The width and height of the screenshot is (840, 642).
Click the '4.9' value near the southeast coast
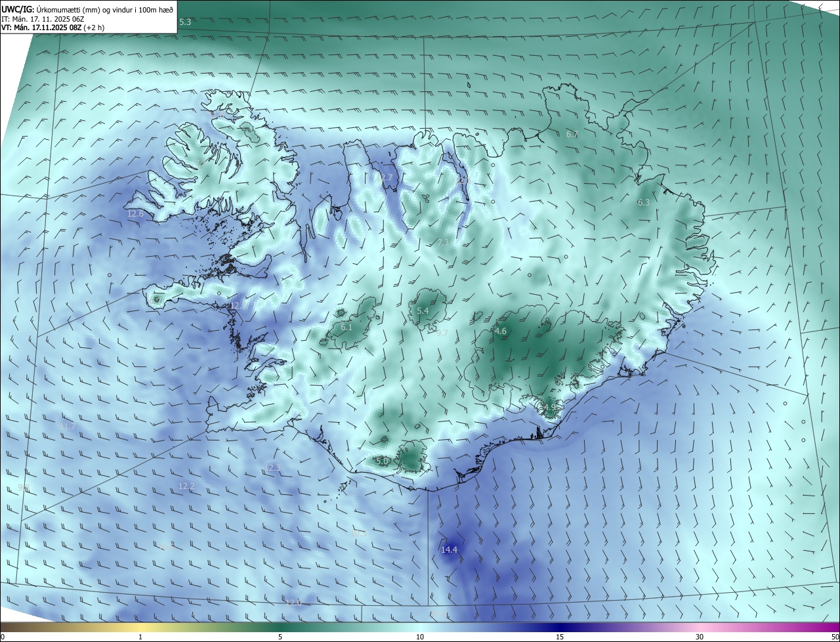coord(549,408)
